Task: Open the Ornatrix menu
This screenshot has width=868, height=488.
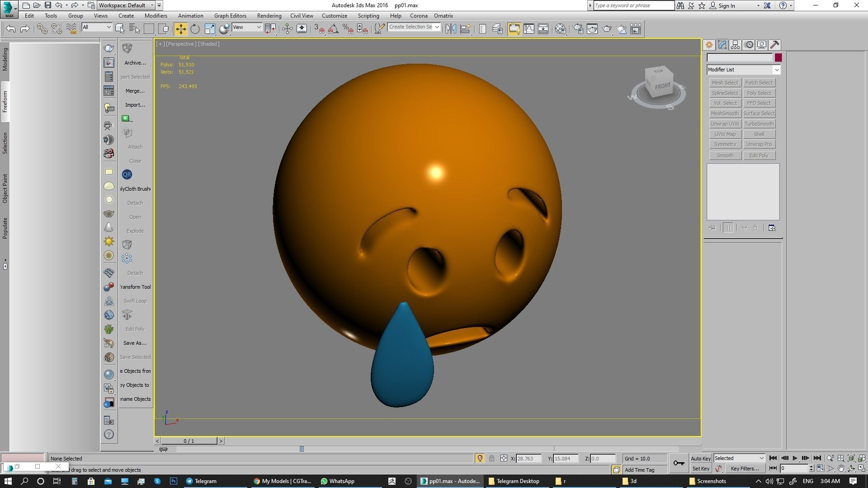Action: click(x=443, y=16)
